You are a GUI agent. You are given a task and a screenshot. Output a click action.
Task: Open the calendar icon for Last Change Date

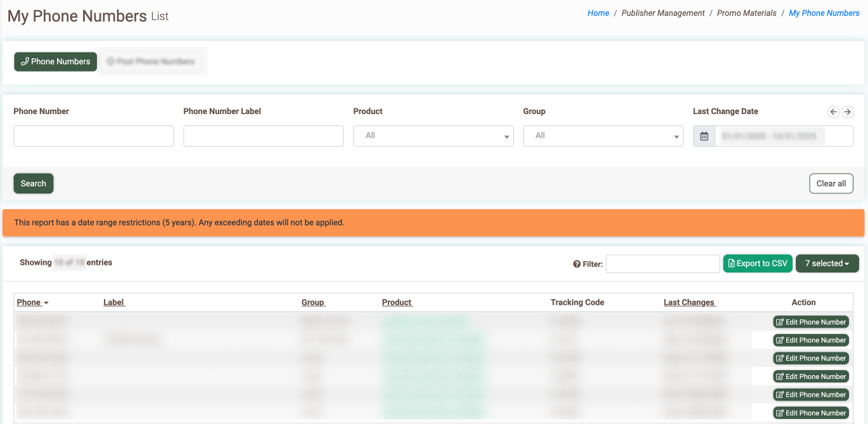704,136
